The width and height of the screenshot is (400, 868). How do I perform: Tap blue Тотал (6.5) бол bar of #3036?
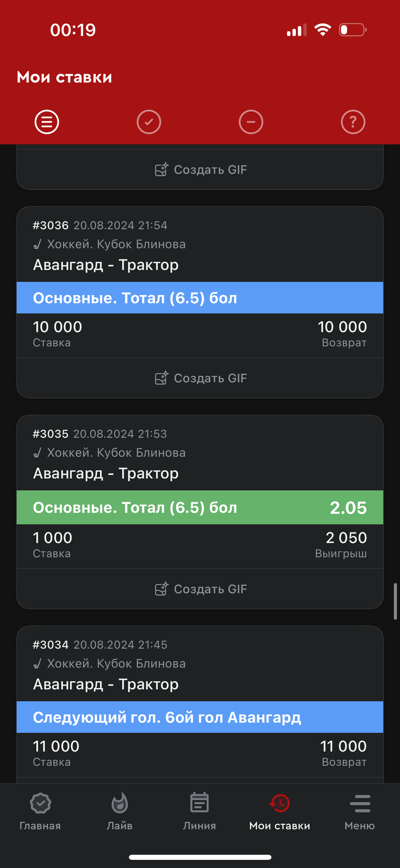click(x=200, y=298)
